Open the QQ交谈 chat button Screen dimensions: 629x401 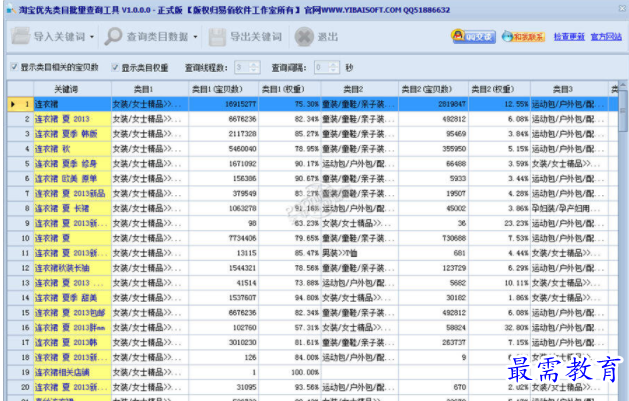(473, 36)
